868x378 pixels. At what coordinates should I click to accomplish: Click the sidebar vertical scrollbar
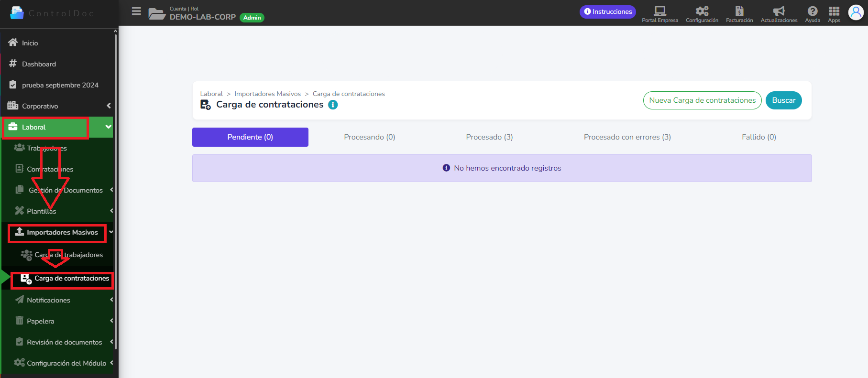pos(116,191)
